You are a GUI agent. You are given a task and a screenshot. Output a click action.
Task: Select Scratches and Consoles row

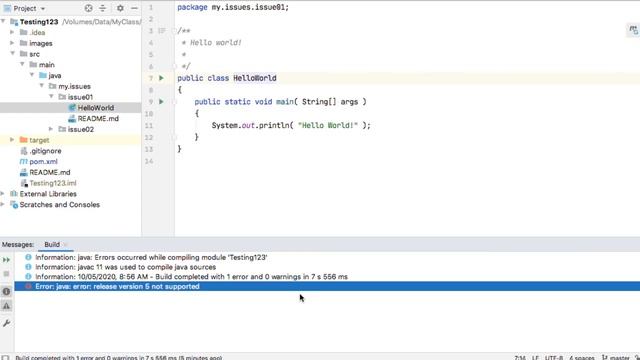tap(71, 204)
